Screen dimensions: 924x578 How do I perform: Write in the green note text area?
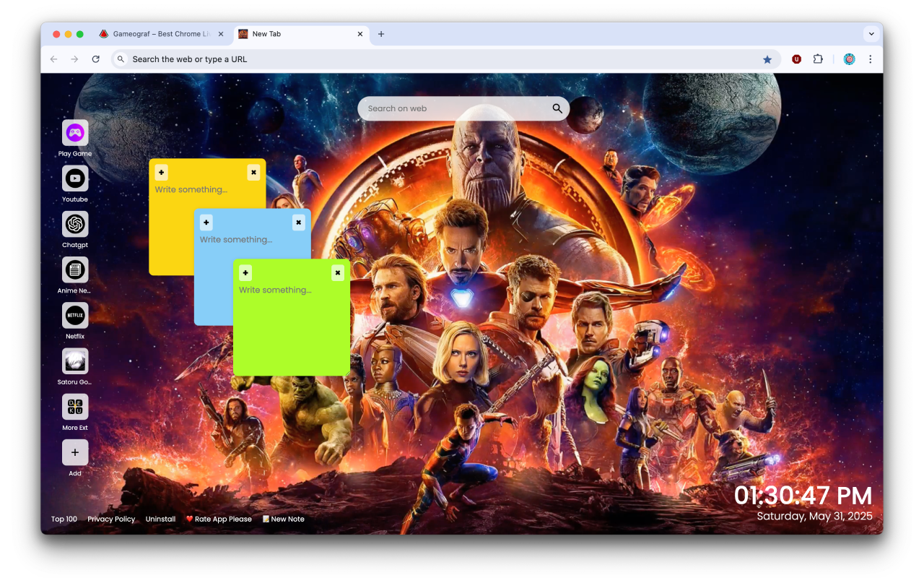pyautogui.click(x=292, y=325)
